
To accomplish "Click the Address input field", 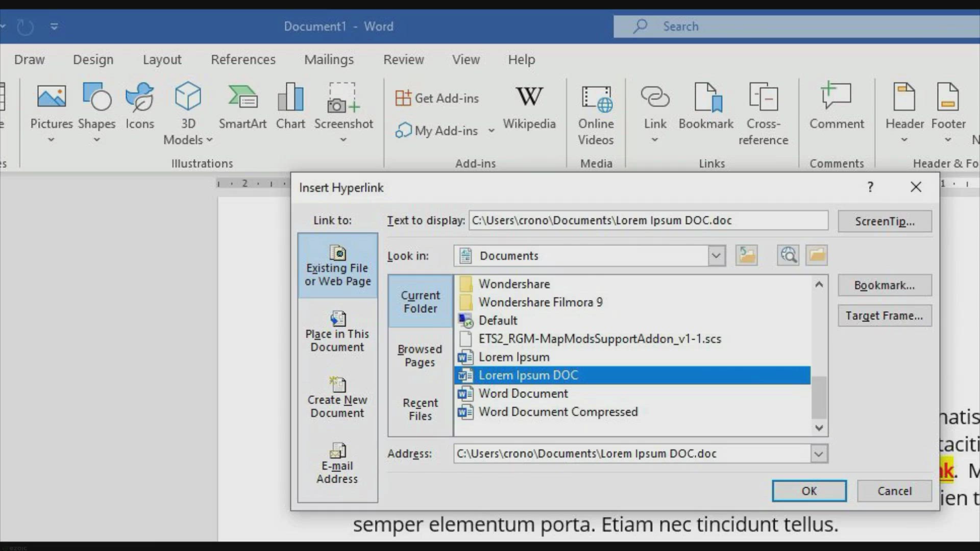I will click(632, 454).
